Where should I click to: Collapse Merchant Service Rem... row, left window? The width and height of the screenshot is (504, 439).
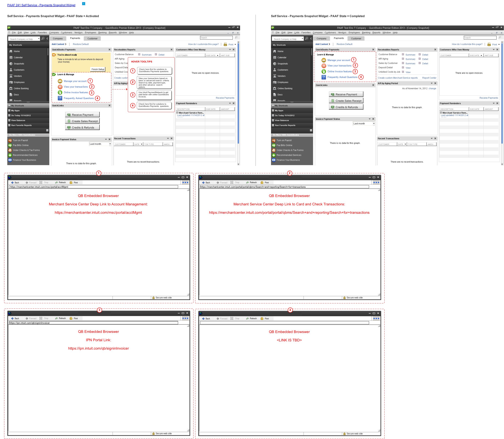[x=177, y=113]
